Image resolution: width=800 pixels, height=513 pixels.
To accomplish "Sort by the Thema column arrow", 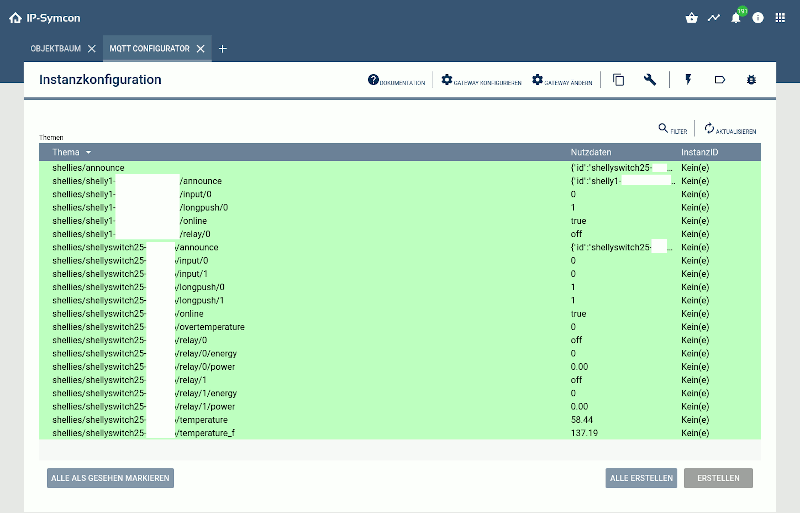I will click(88, 152).
